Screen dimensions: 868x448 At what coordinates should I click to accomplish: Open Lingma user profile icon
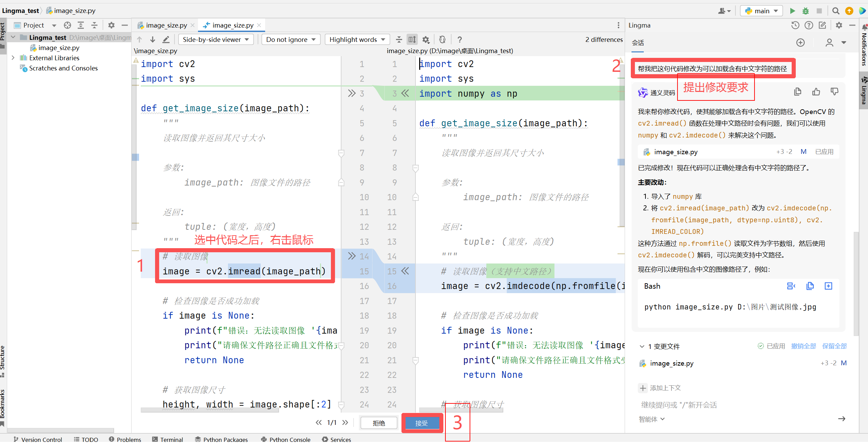829,43
